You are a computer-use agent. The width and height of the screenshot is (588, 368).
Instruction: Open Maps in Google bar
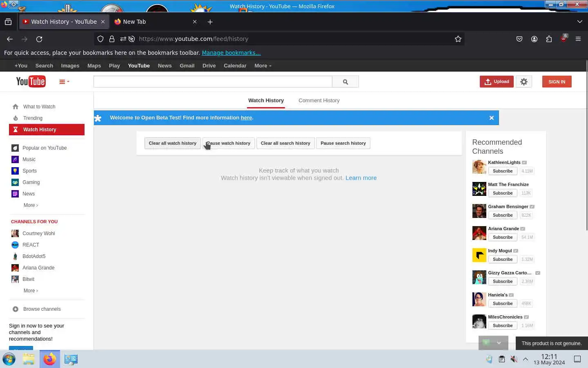tap(94, 66)
